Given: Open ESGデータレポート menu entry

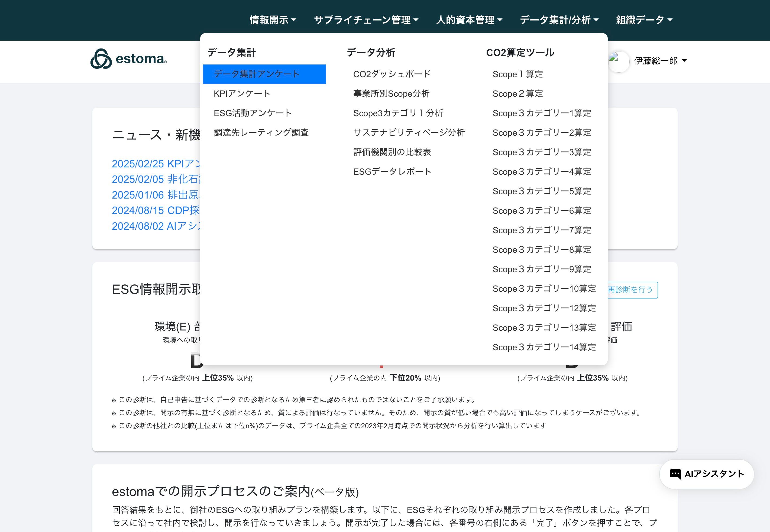Looking at the screenshot, I should point(392,172).
